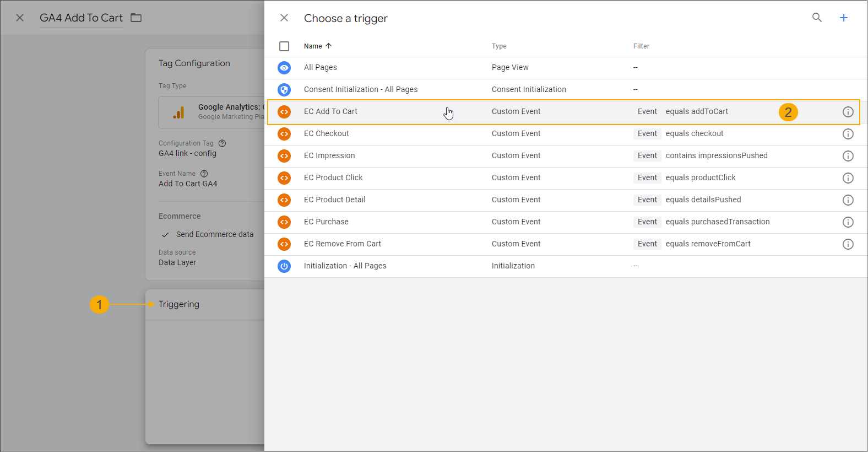868x452 pixels.
Task: Click the Filter column header
Action: pos(641,46)
